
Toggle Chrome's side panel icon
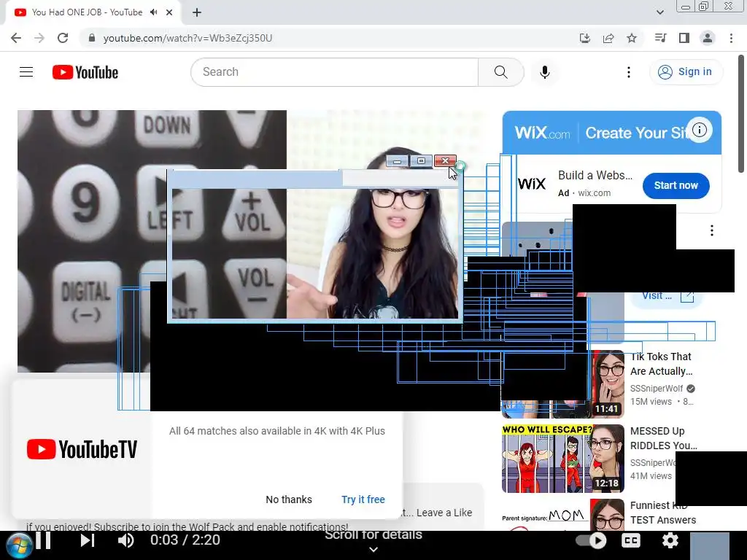click(x=684, y=38)
